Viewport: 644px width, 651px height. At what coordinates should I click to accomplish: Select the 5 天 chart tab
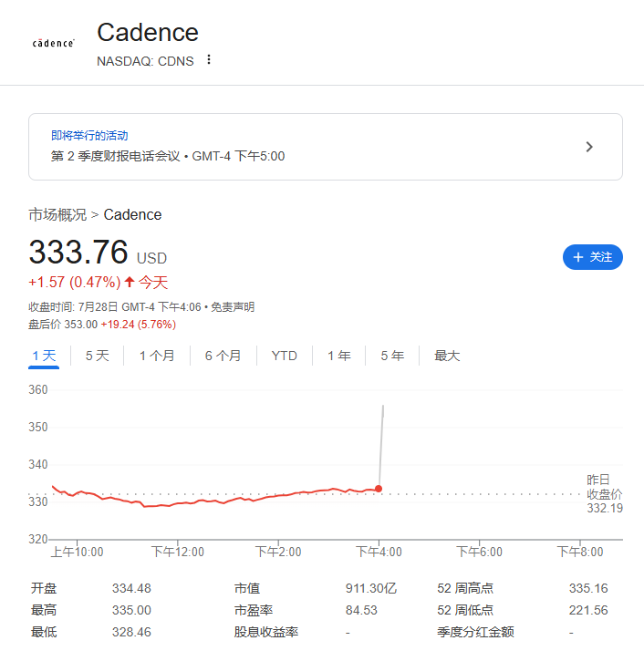(98, 356)
